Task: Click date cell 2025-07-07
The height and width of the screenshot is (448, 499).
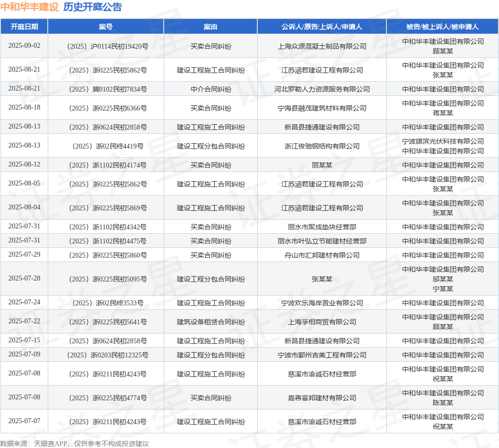Action: point(24,421)
